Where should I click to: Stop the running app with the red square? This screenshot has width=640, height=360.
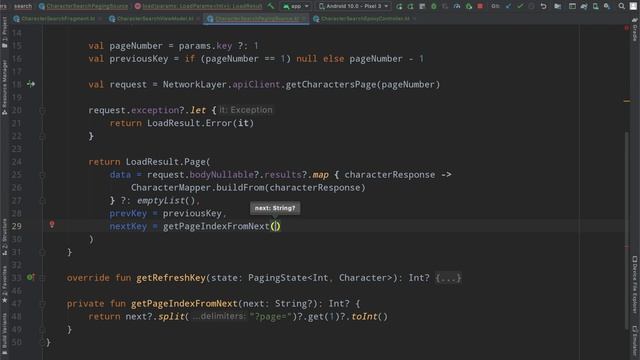(x=480, y=6)
